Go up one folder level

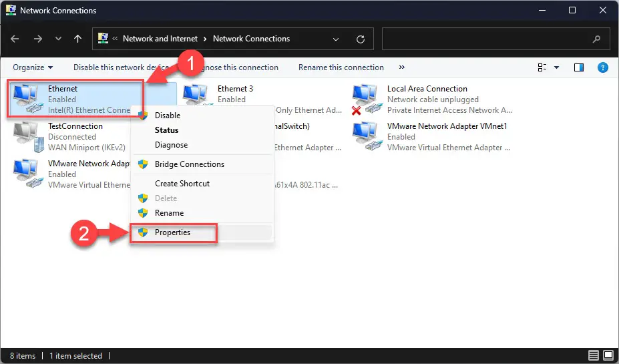click(77, 39)
